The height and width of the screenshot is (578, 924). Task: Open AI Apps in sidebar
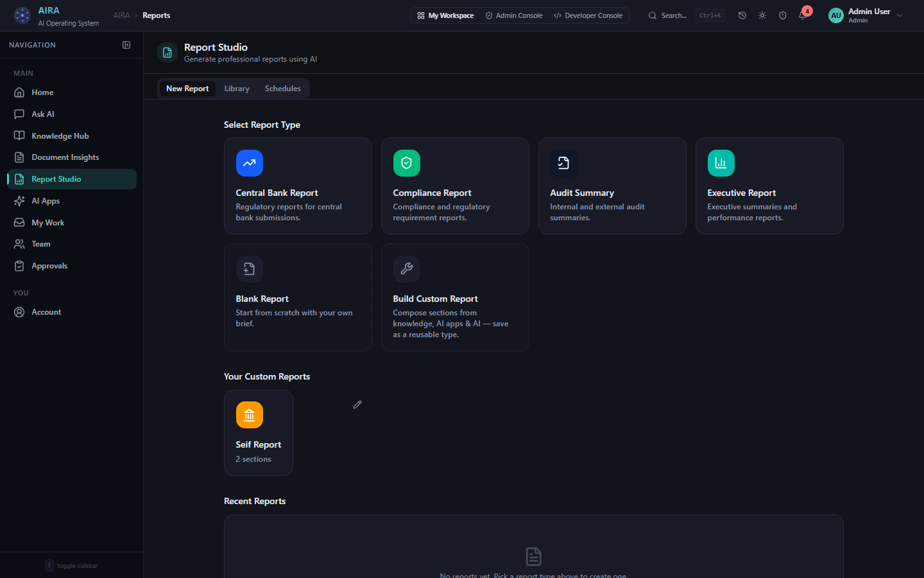72,201
